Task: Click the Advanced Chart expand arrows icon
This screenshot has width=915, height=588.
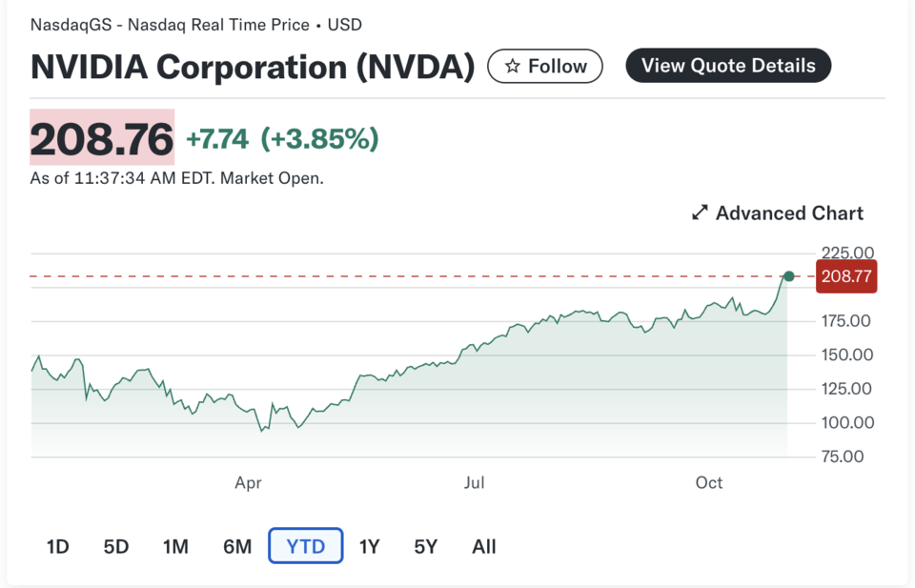Action: (700, 213)
